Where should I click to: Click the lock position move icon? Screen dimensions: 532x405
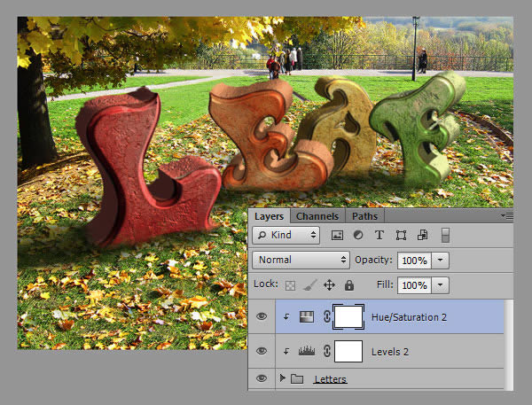pos(329,285)
